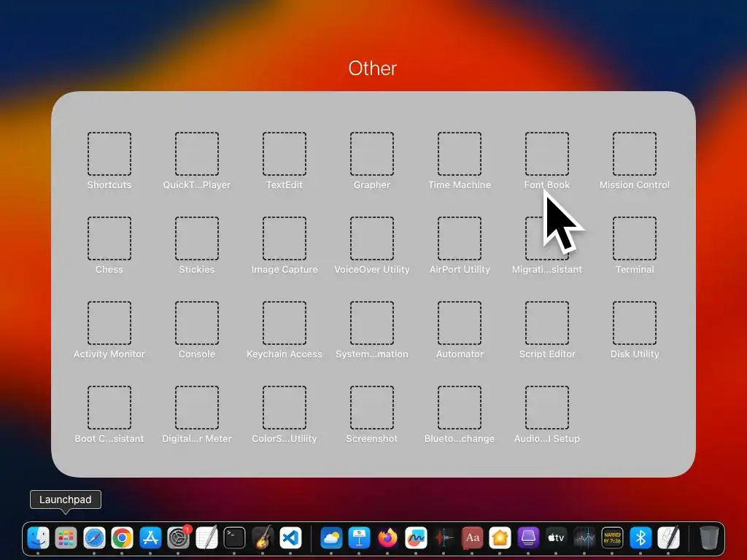Open the Trash in the Dock

(709, 538)
